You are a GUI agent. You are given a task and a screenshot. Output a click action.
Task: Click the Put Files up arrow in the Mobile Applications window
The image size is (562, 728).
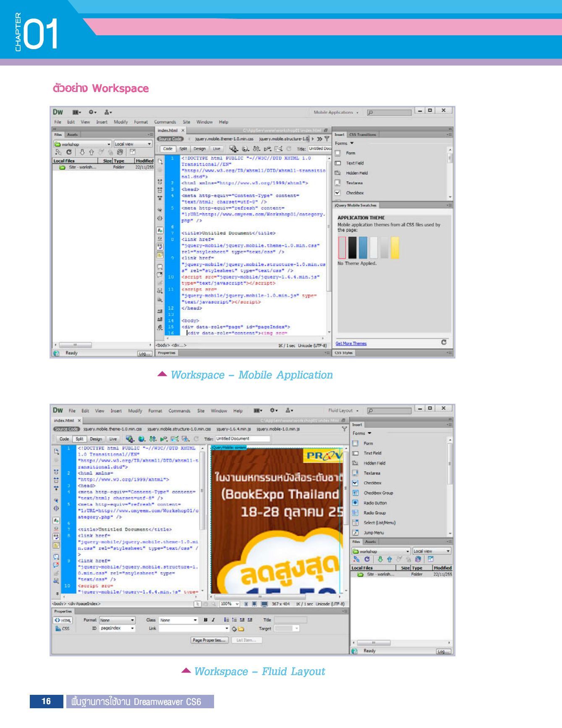coord(91,152)
